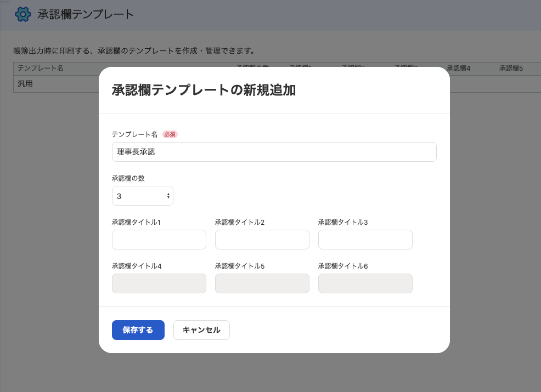The image size is (541, 392).
Task: Click the disabled 承認欄タイトル6 field
Action: point(365,283)
